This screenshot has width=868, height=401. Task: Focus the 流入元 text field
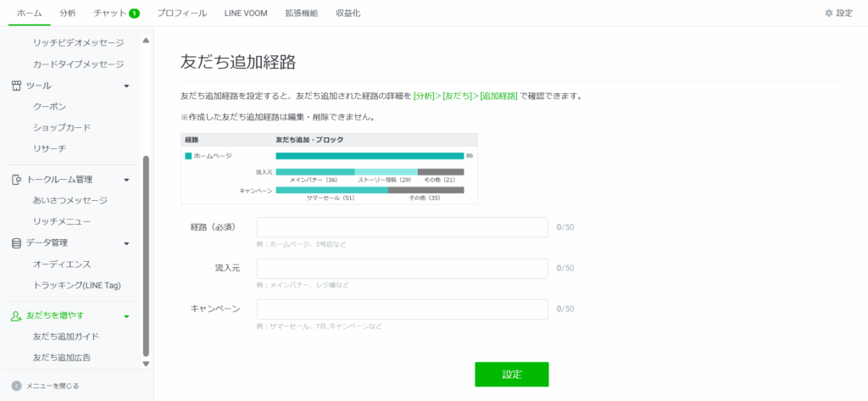[x=402, y=268]
